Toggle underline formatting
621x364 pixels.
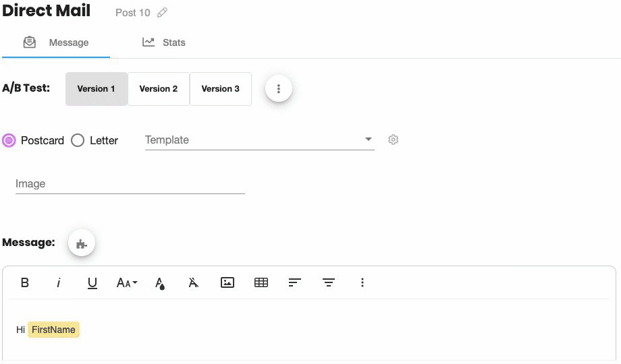coord(92,283)
